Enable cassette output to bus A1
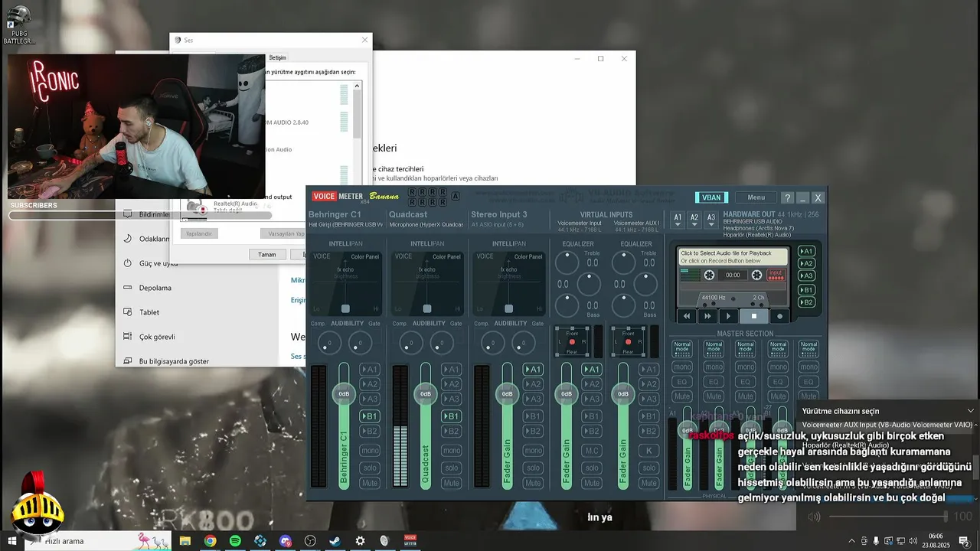This screenshot has height=551, width=980. 806,251
